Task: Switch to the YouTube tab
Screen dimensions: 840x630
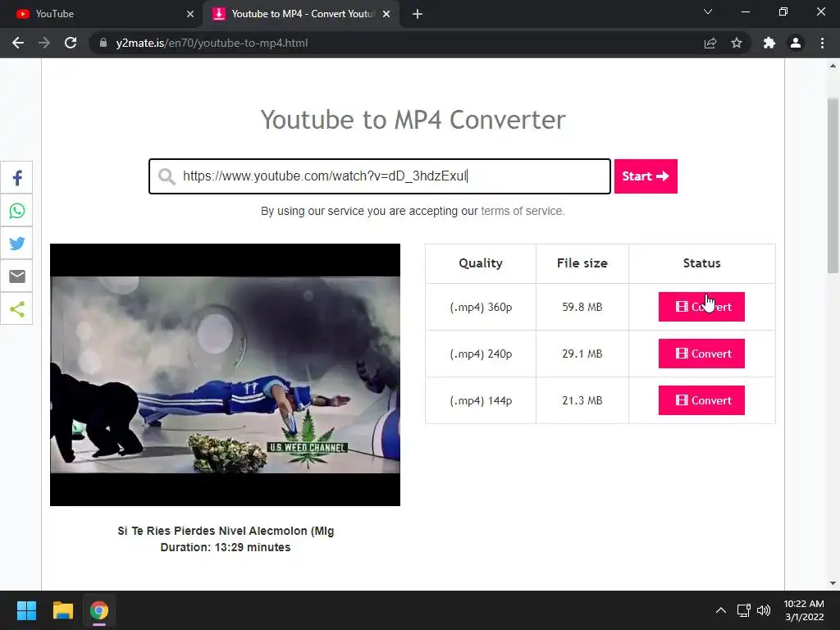Action: (x=102, y=14)
